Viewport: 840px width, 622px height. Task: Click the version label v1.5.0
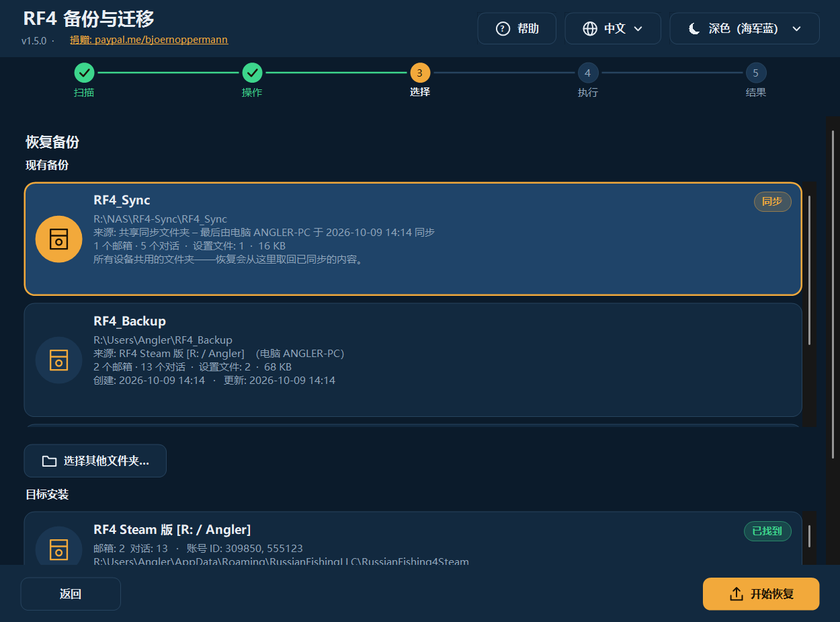pos(34,40)
